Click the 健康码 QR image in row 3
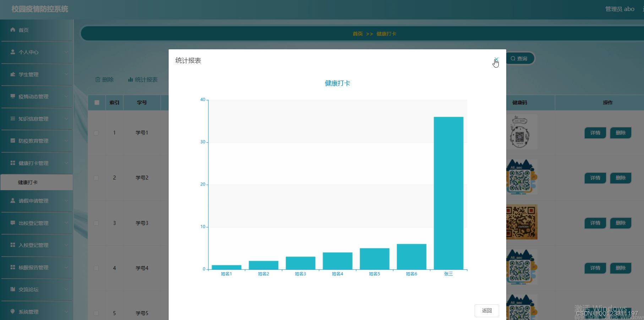The image size is (644, 320). 522,222
